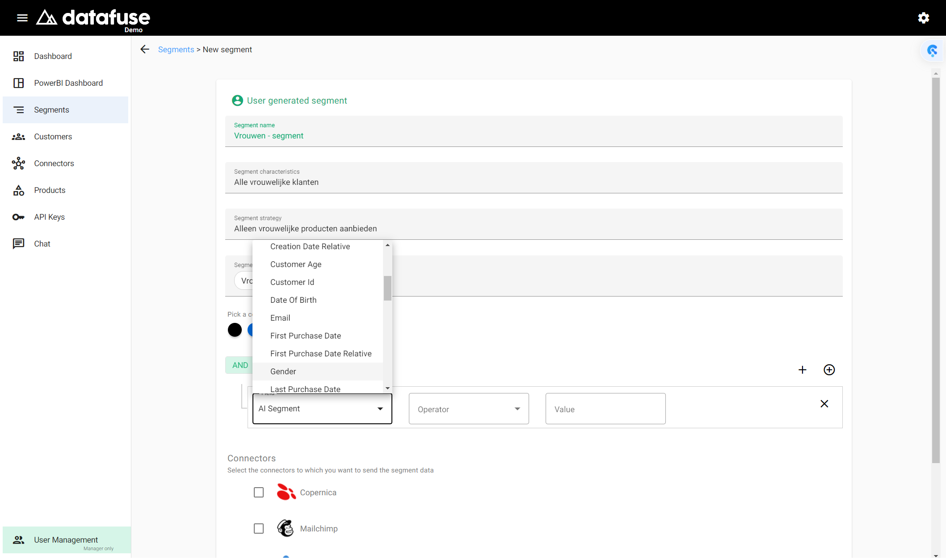The width and height of the screenshot is (946, 560).
Task: Click the Copernica logo
Action: 286,492
